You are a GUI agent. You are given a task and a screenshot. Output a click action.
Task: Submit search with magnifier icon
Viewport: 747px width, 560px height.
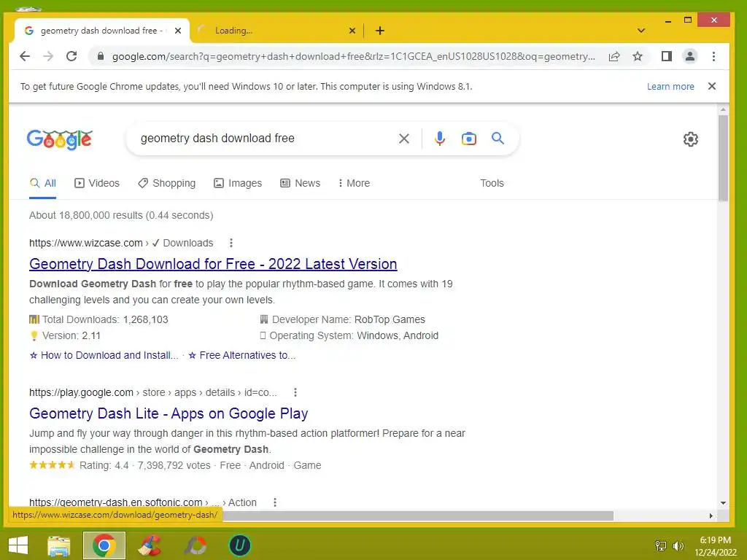pos(498,139)
